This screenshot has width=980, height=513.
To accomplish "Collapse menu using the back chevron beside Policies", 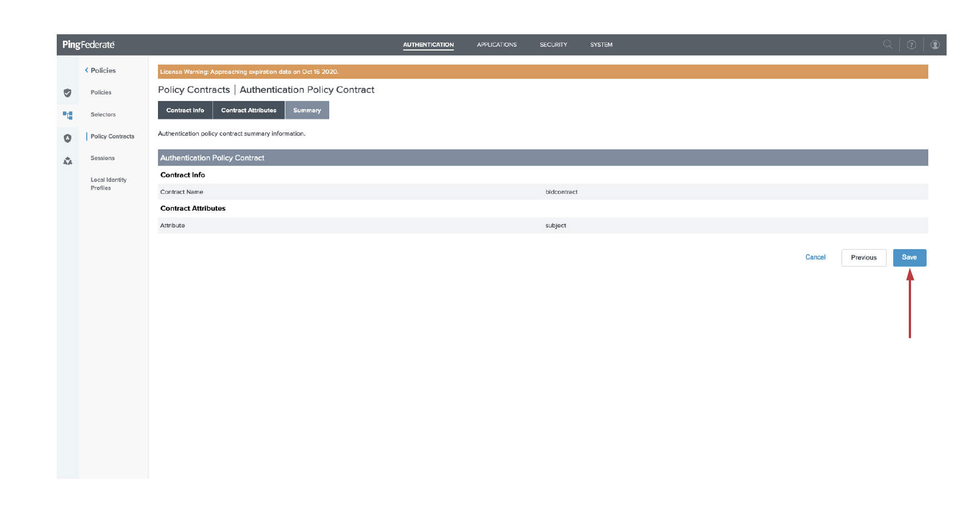I will (x=87, y=71).
